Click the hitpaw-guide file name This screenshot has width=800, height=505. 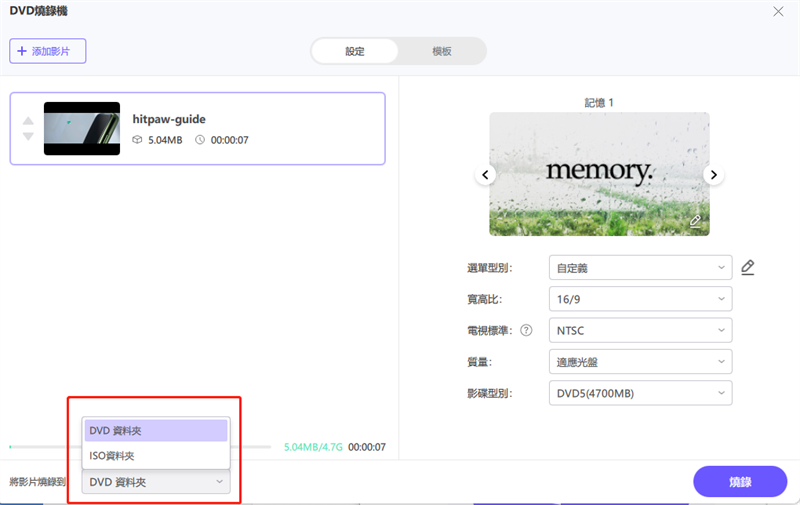click(x=169, y=119)
